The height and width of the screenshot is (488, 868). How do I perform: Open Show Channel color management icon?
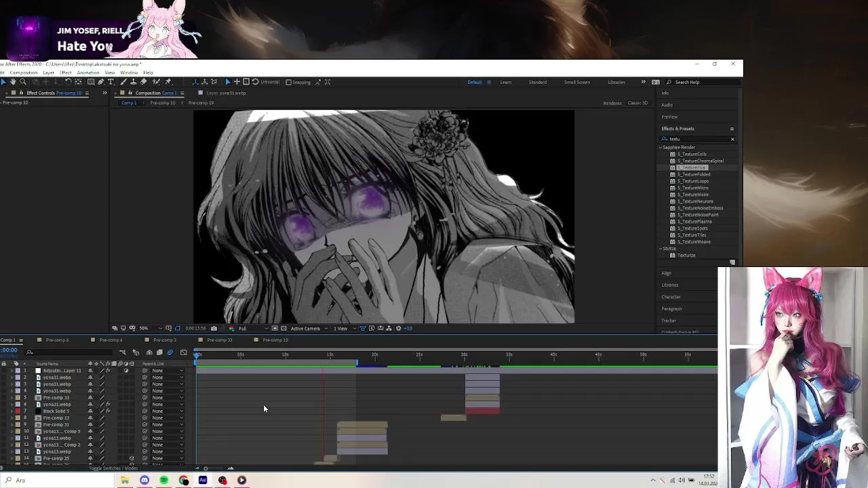pos(231,328)
